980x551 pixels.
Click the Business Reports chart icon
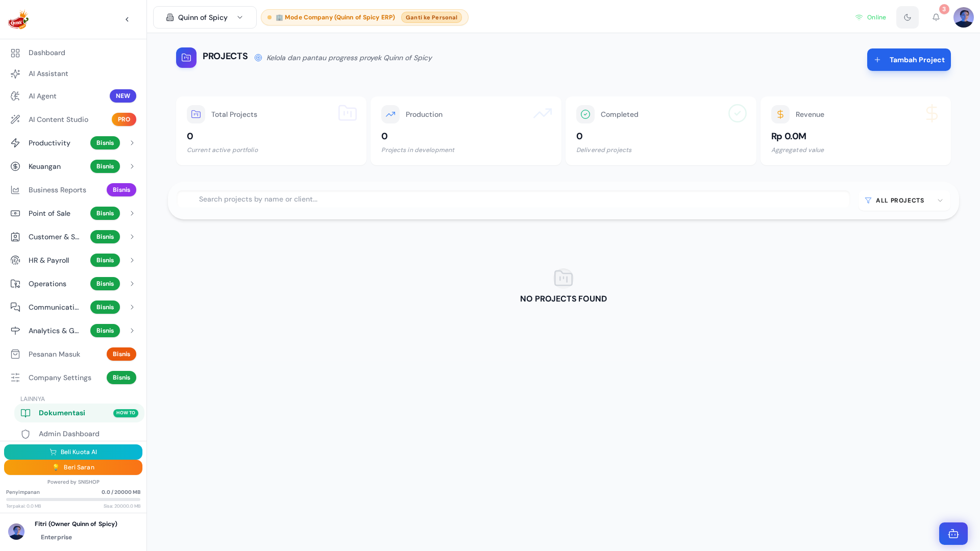pos(15,190)
